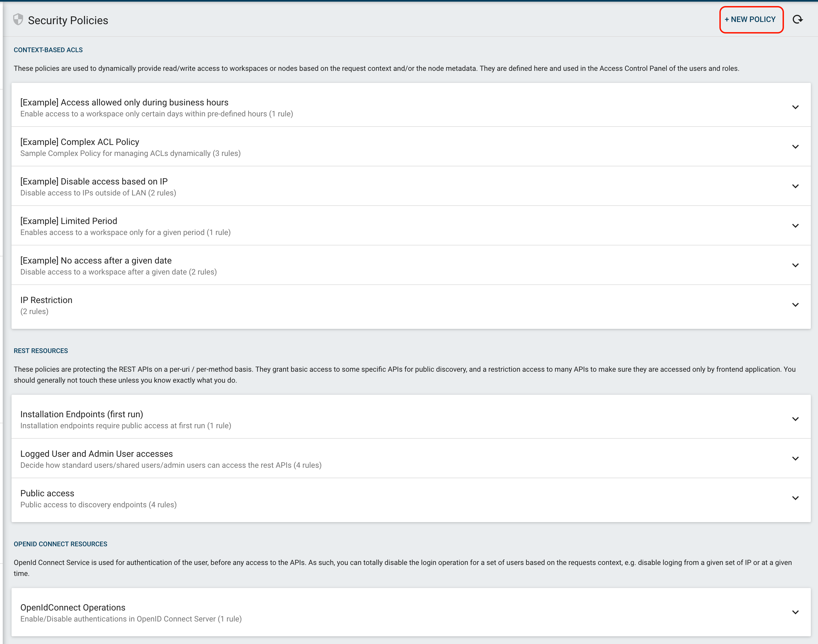
Task: Select the '[Example] Access allowed only during business hours' title
Action: [x=124, y=103]
